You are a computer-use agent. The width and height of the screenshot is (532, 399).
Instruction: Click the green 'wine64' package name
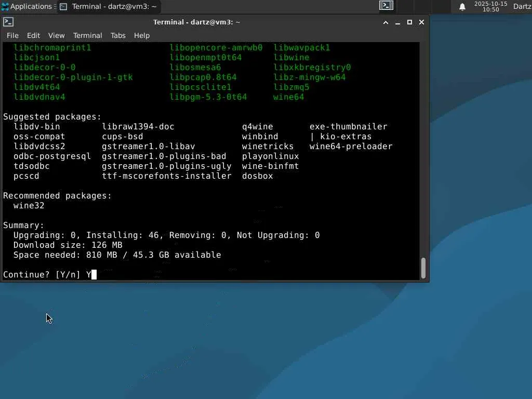click(289, 97)
